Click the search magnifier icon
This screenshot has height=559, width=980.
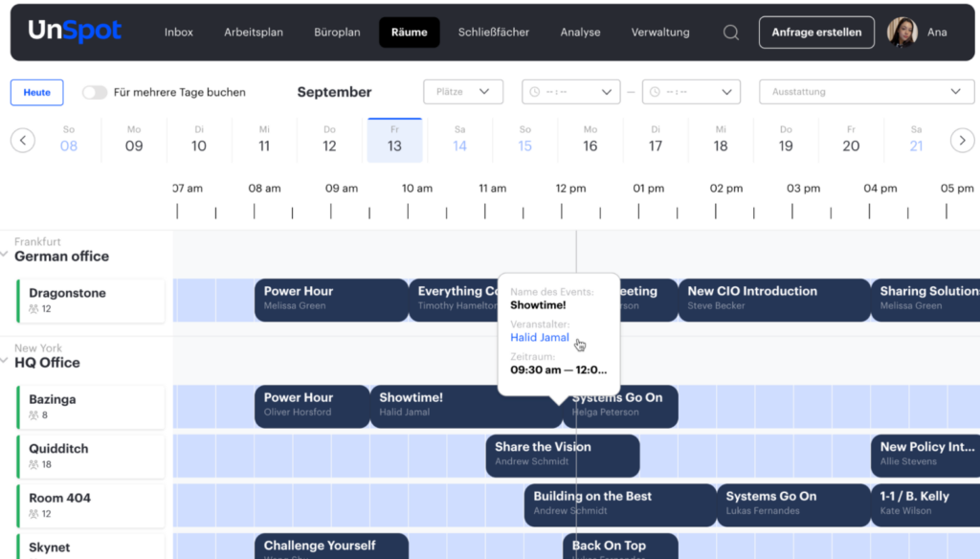click(x=730, y=33)
